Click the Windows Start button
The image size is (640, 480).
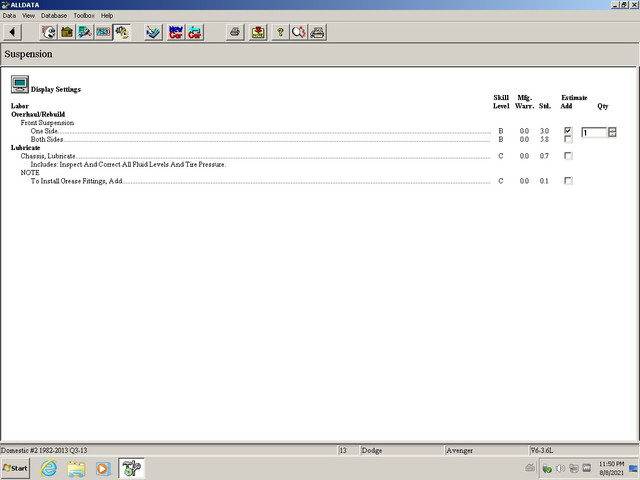15,468
